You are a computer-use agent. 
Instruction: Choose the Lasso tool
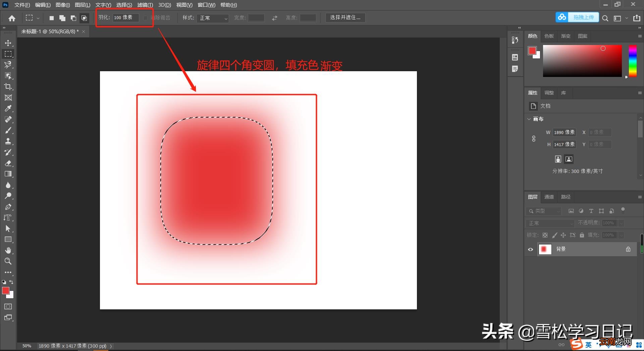tap(8, 65)
